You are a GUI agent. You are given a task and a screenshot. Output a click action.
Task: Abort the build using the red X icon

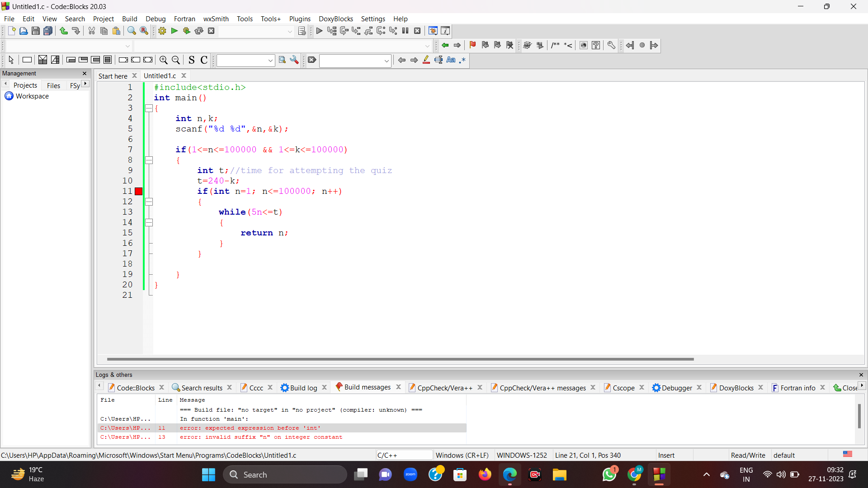coord(211,31)
